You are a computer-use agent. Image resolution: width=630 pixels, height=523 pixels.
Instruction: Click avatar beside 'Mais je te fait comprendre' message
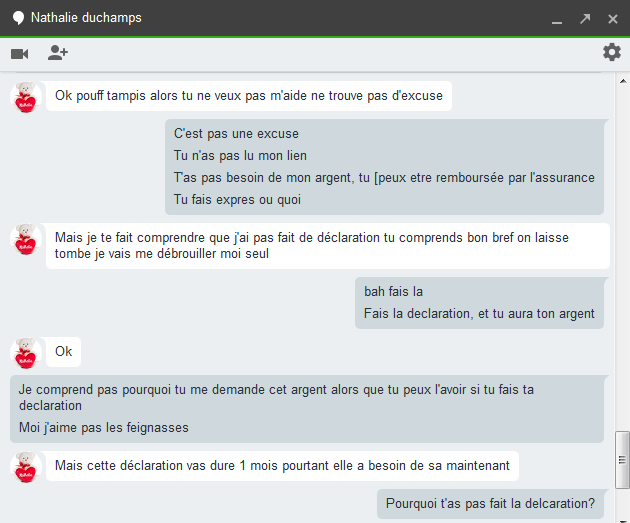click(x=25, y=240)
